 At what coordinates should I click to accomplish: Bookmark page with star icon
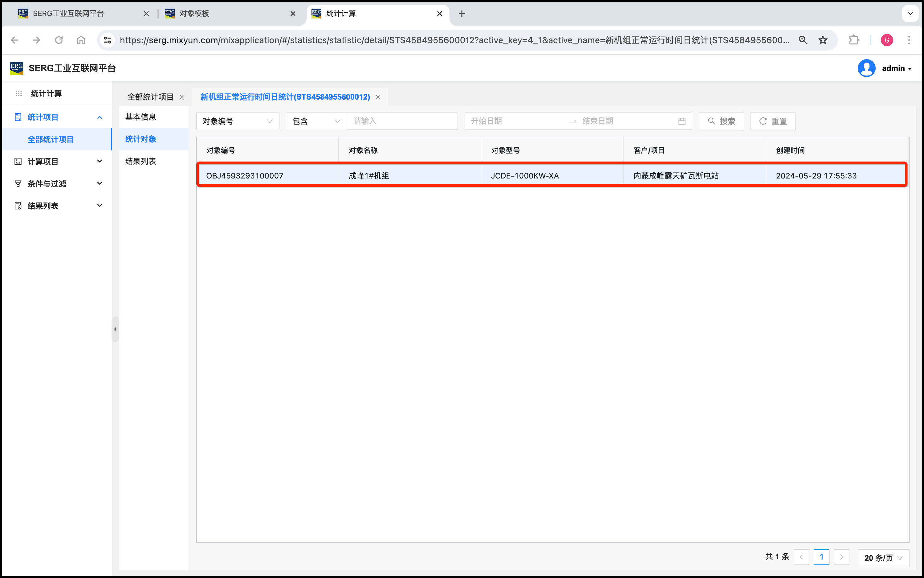[823, 40]
